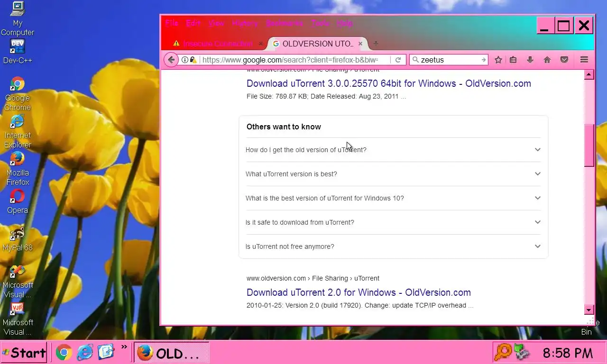The height and width of the screenshot is (364, 607).
Task: Click the scrollbar down arrow
Action: pyautogui.click(x=589, y=310)
